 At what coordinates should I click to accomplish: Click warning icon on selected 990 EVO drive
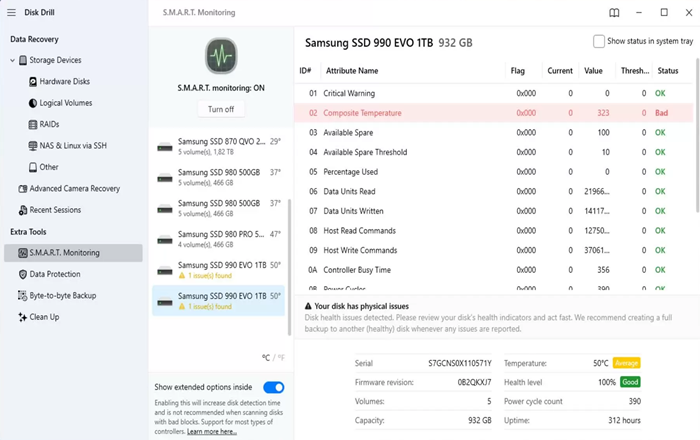pos(182,307)
